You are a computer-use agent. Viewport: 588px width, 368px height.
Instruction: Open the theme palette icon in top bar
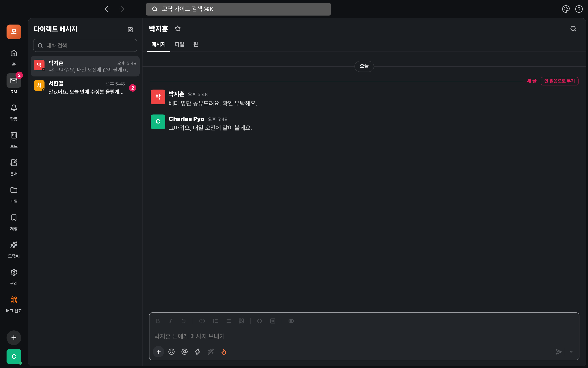click(x=566, y=9)
